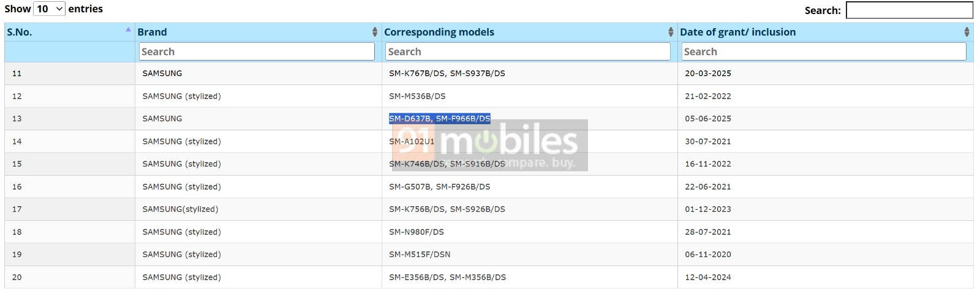Viewport: 980px width, 290px height.
Task: Click the Corresponding models column header
Action: (x=439, y=32)
